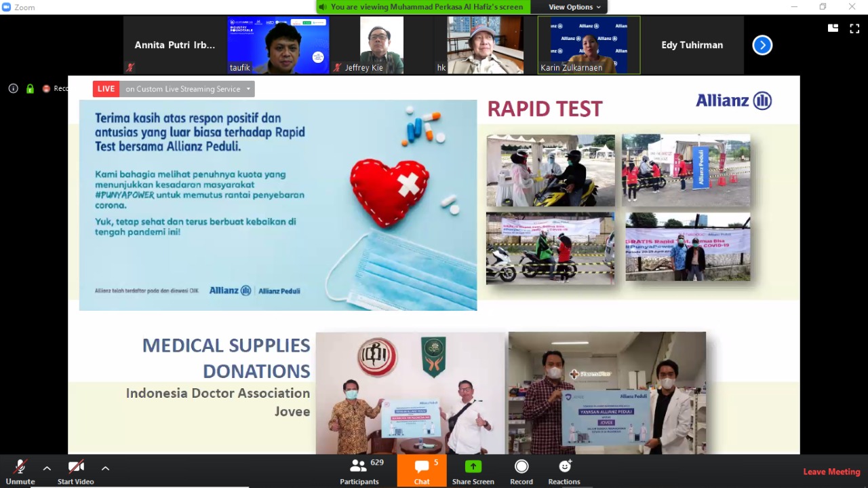This screenshot has width=868, height=488.
Task: Open meeting information icon
Action: click(x=13, y=88)
